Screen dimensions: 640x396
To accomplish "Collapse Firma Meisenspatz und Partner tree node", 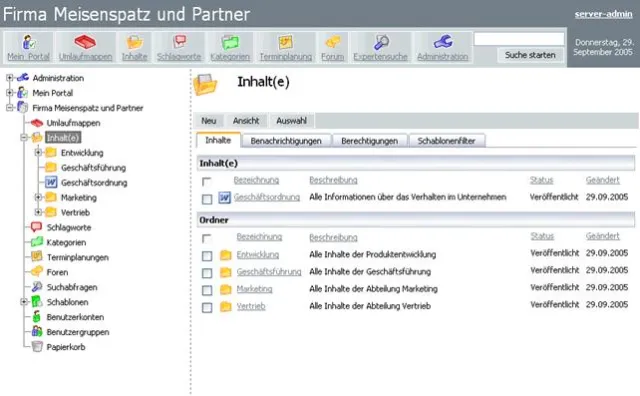I will (9, 108).
